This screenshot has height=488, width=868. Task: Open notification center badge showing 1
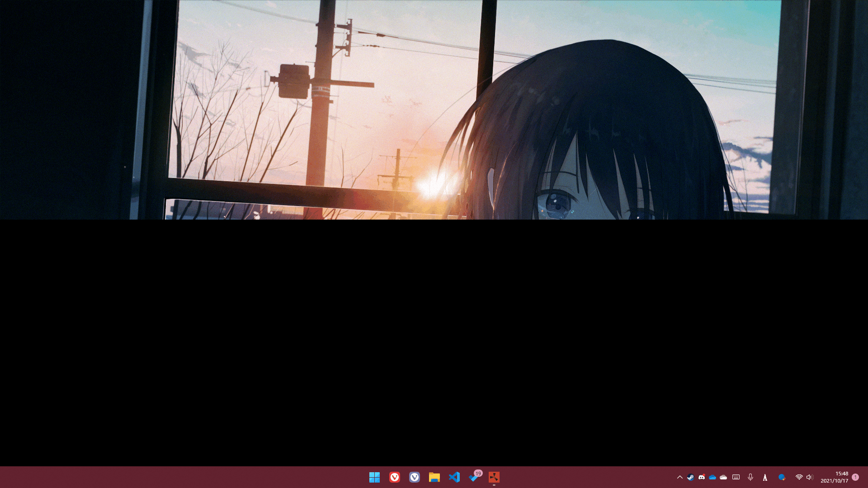point(855,477)
